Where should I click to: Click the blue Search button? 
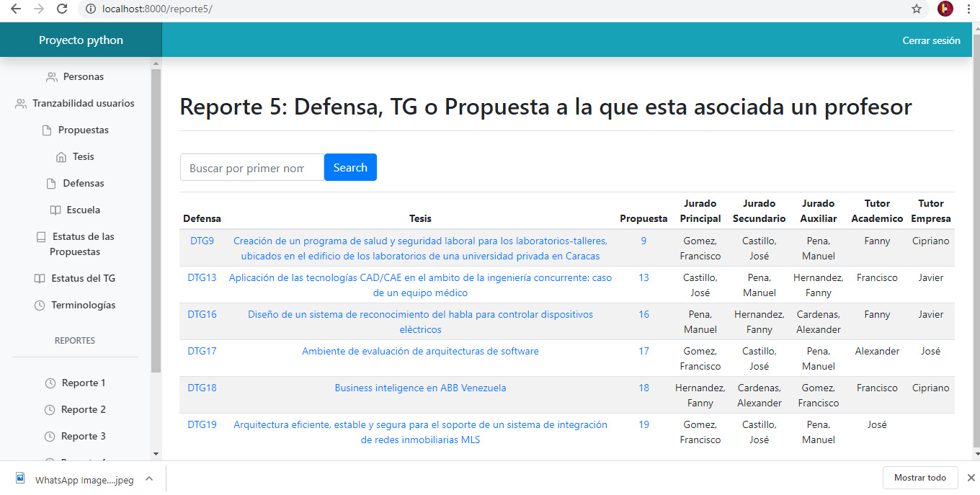pyautogui.click(x=350, y=167)
